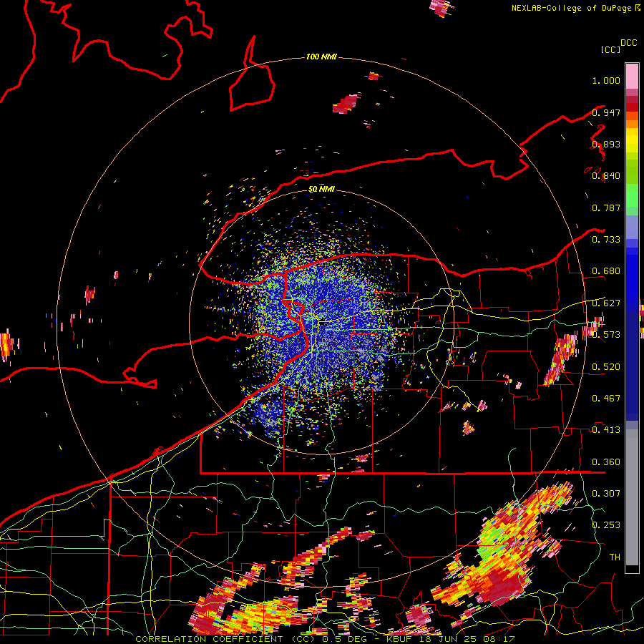This screenshot has height=644, width=644.
Task: Click the 100 NMI range ring label
Action: [x=321, y=57]
